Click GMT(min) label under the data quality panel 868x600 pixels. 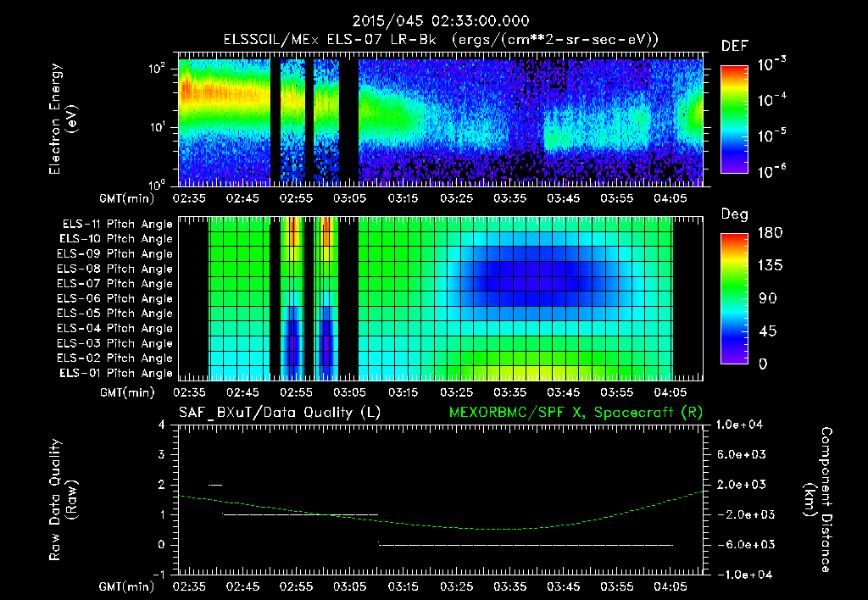[127, 586]
